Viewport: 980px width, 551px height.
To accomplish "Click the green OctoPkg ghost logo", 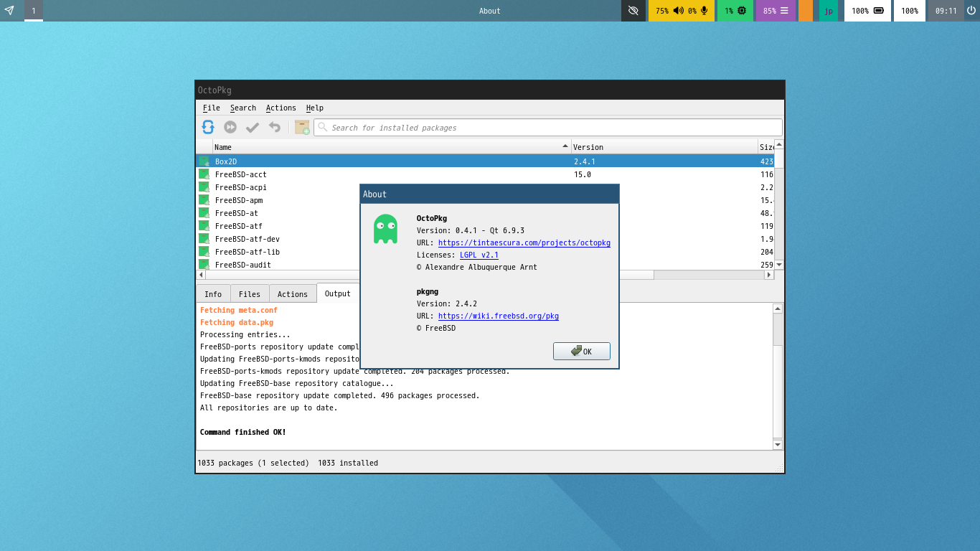I will [385, 229].
